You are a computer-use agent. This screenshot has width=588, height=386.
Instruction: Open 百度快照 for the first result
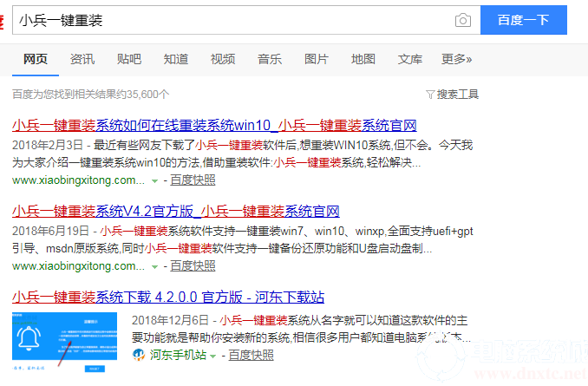point(193,180)
